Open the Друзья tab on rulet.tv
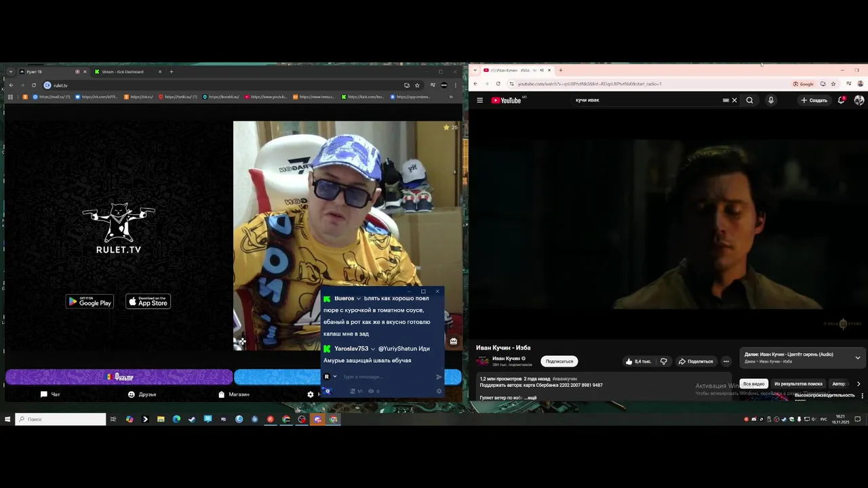This screenshot has width=868, height=488. 142,394
